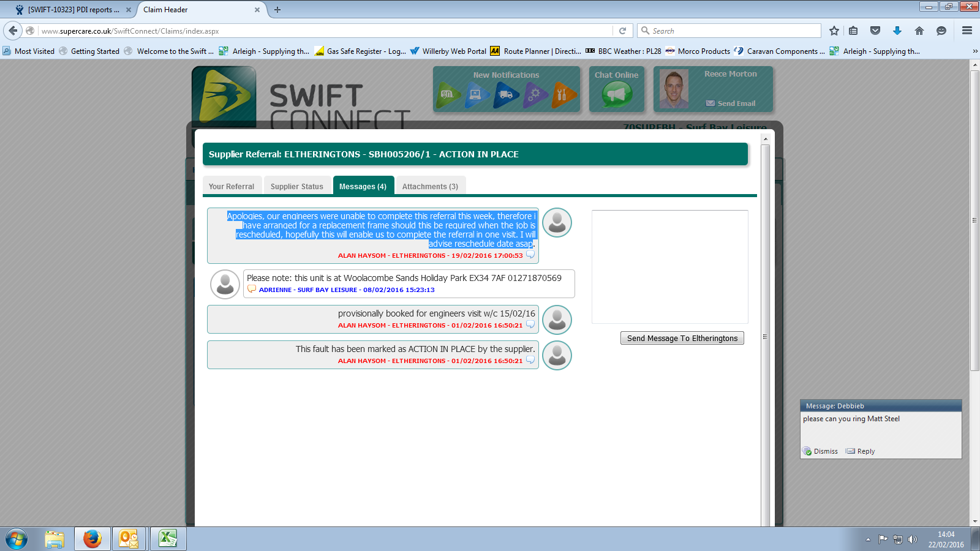Reply to the Debbieb message
980x551 pixels.
point(861,451)
